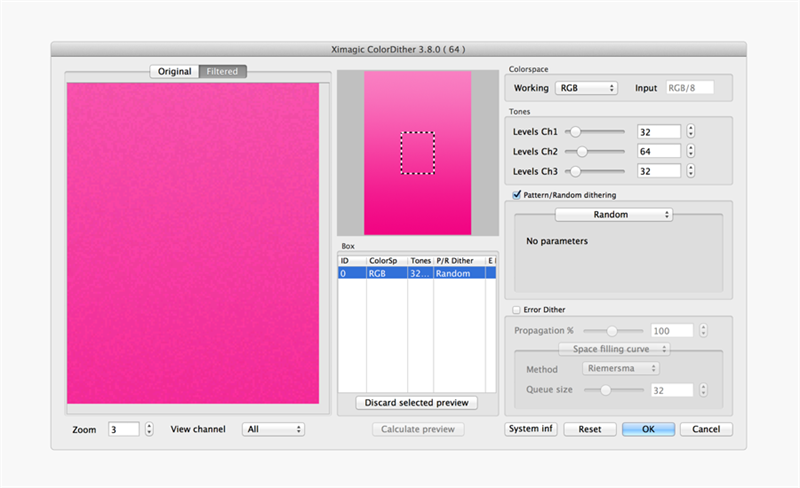Click the Queue size stepper
The image size is (800, 488).
click(x=704, y=390)
